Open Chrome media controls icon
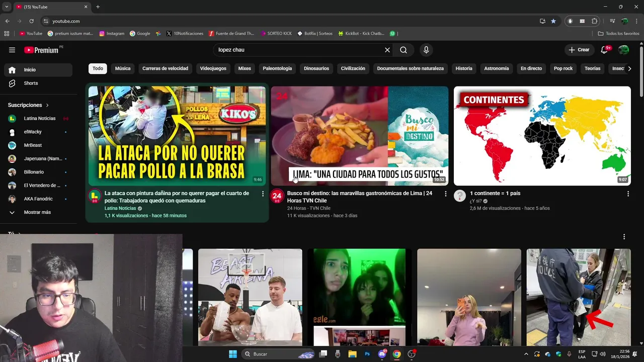Viewport: 644px width, 362px height. click(612, 21)
